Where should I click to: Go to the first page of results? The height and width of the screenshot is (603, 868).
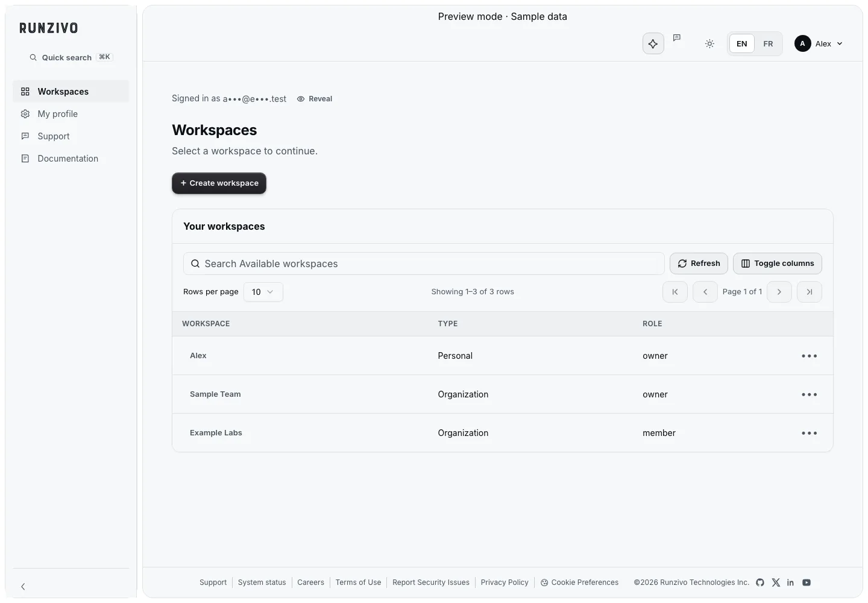tap(675, 292)
